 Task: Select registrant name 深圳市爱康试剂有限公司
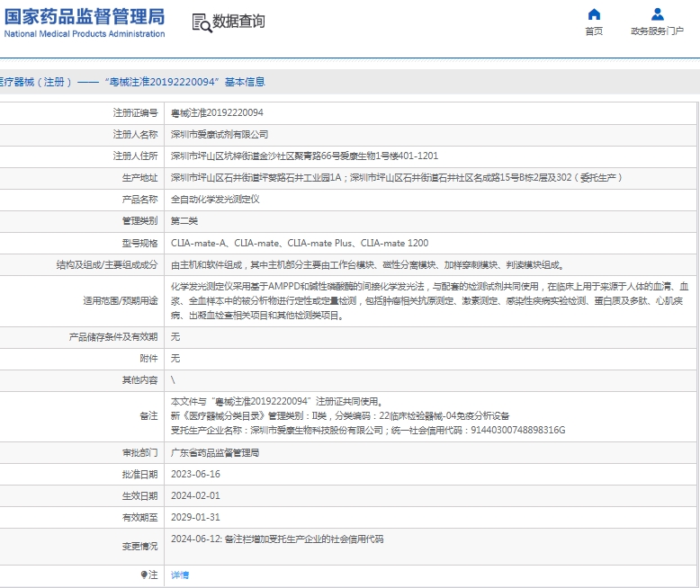[x=220, y=134]
